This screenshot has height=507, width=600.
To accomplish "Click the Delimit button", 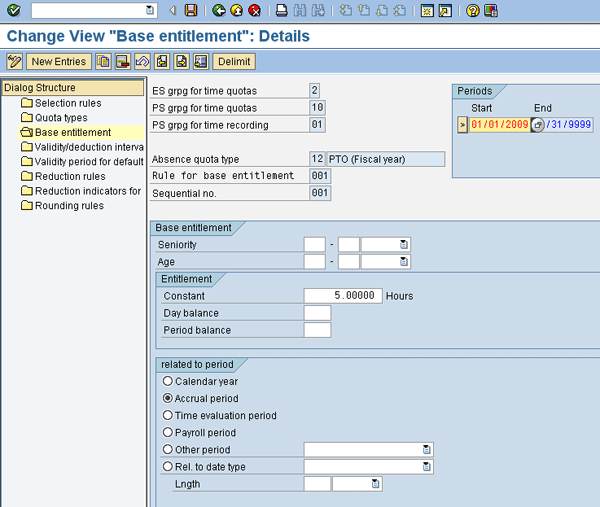I will 234,62.
